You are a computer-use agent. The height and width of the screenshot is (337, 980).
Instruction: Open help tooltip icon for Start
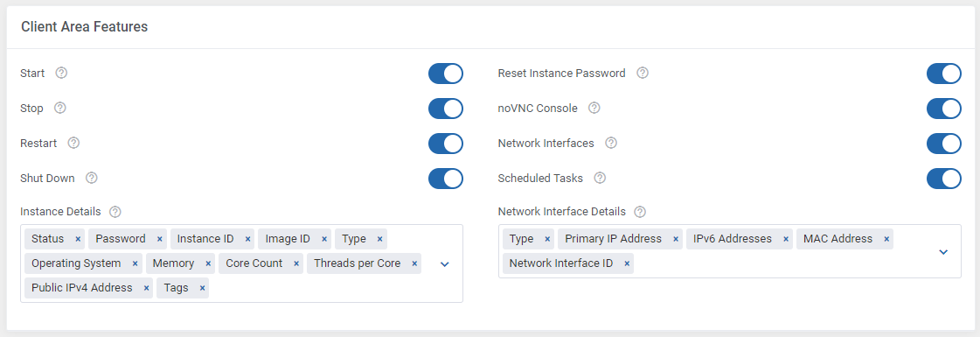click(x=61, y=74)
